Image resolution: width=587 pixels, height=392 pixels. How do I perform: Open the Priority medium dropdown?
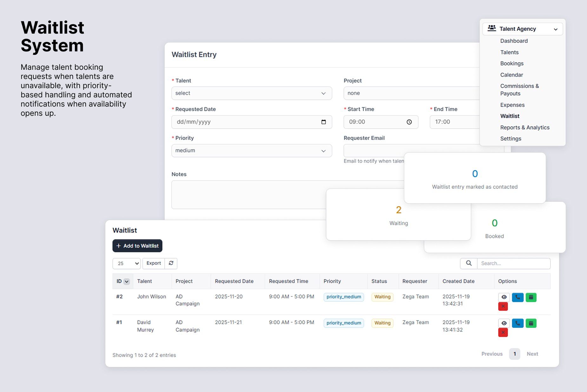point(252,151)
